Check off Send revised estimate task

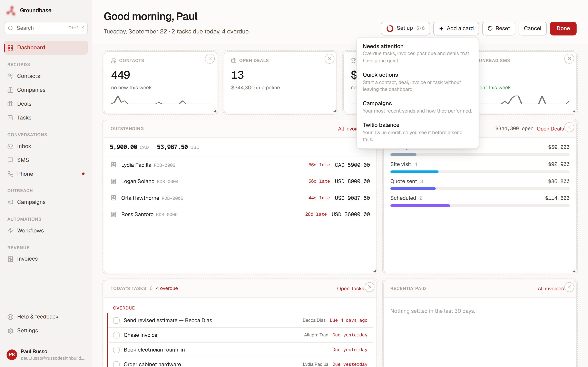[116, 320]
